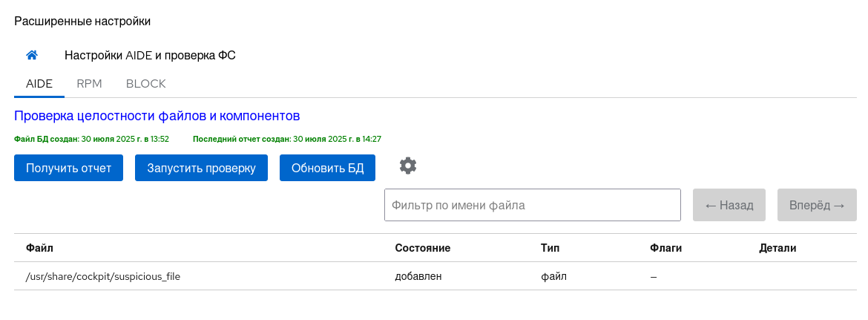868x320 pixels.
Task: Click the "Детали" column header
Action: (777, 248)
